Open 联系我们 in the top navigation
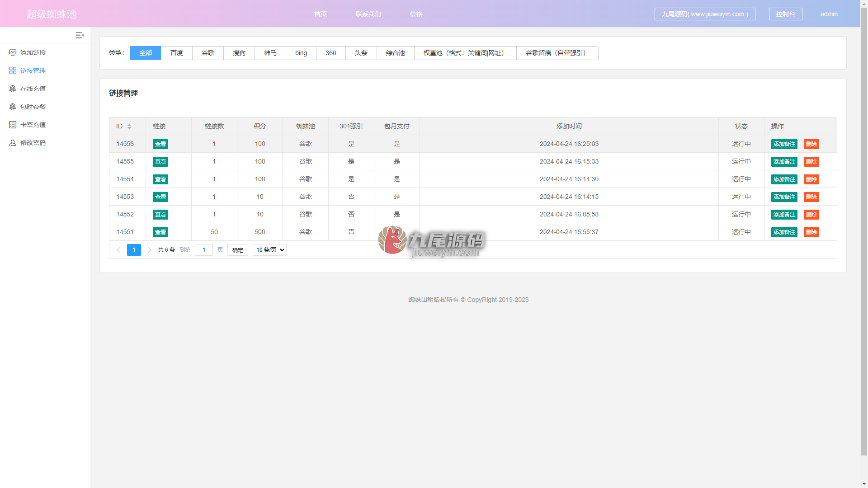 click(368, 14)
